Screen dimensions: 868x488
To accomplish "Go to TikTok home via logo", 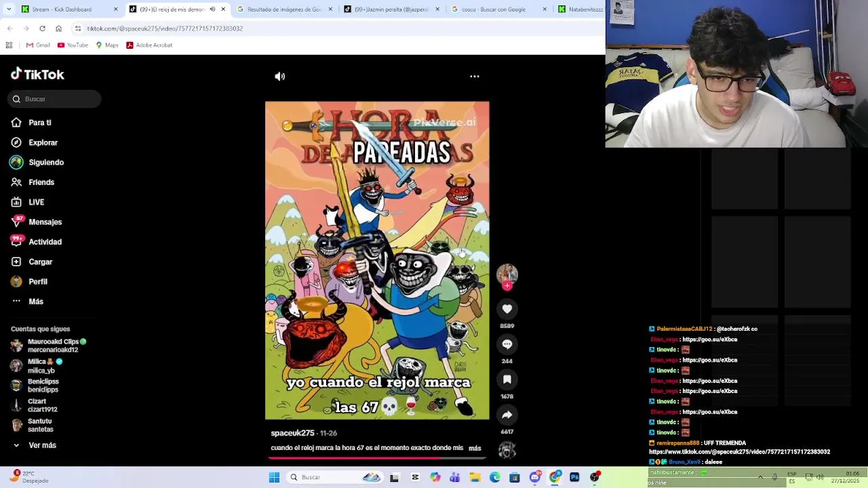I will click(x=37, y=75).
